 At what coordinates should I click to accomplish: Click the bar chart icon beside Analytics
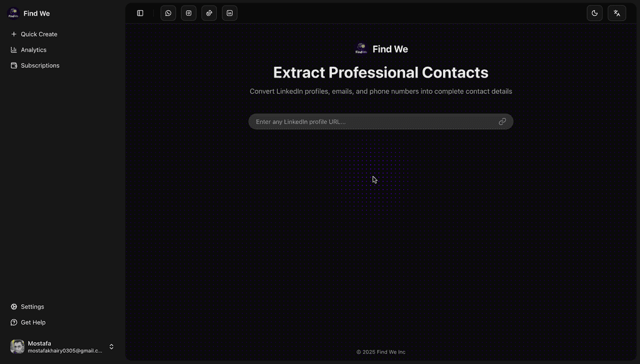pyautogui.click(x=14, y=50)
